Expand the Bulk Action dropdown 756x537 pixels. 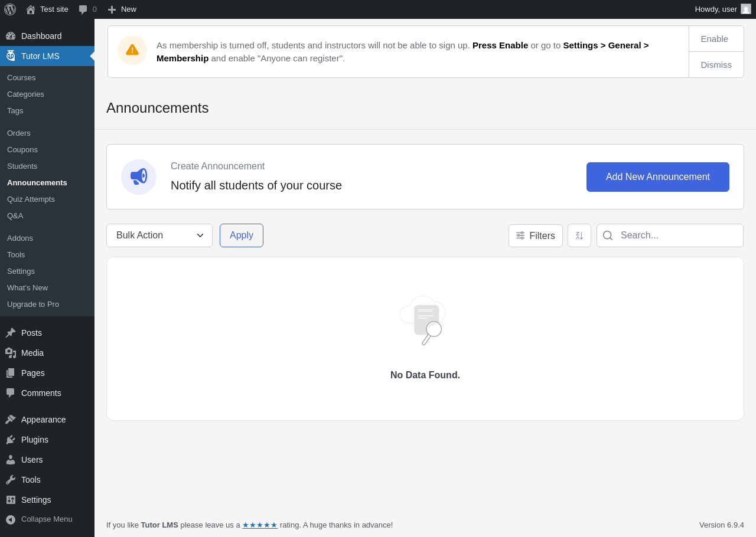[x=159, y=235]
